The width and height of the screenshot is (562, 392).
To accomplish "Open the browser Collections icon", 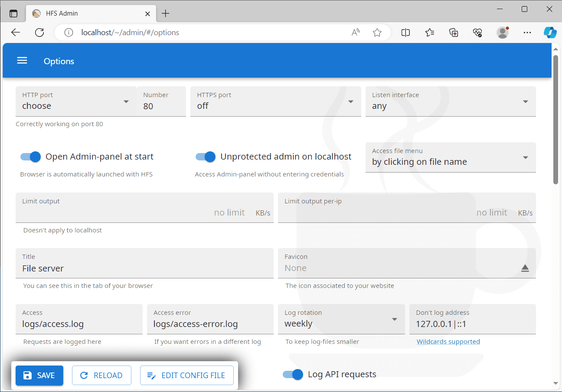I will [x=454, y=33].
